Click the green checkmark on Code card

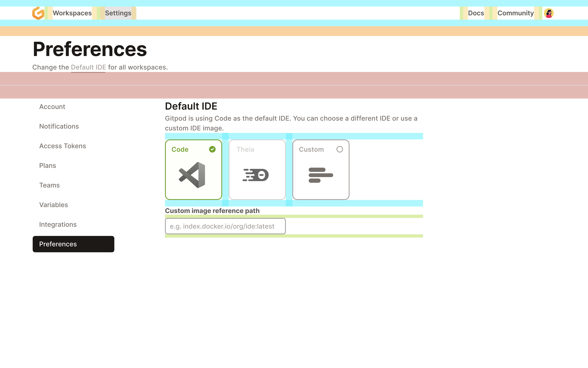pyautogui.click(x=212, y=149)
